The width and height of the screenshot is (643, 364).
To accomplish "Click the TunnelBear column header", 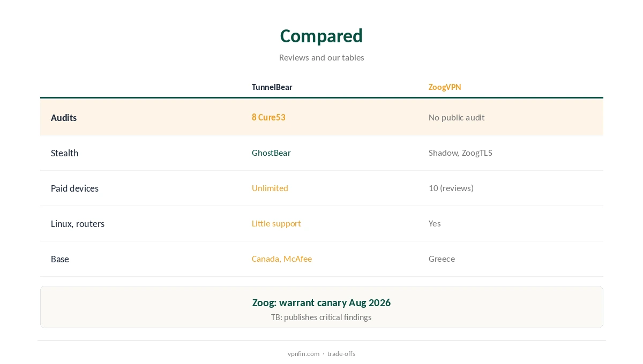I will [272, 87].
